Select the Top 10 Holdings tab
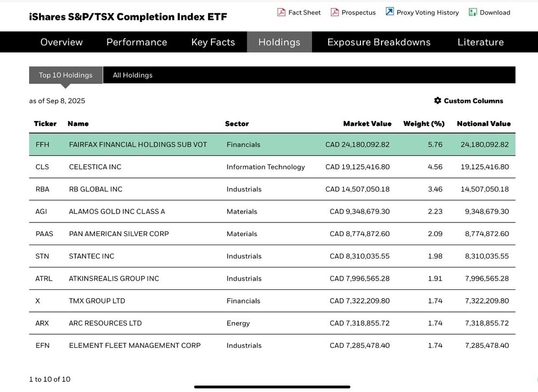 (66, 75)
